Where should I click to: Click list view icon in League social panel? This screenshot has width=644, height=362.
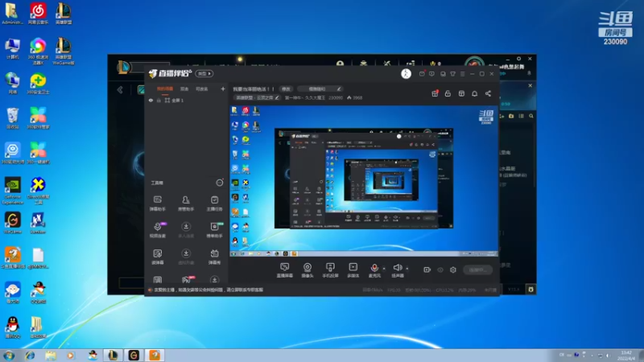pyautogui.click(x=521, y=116)
